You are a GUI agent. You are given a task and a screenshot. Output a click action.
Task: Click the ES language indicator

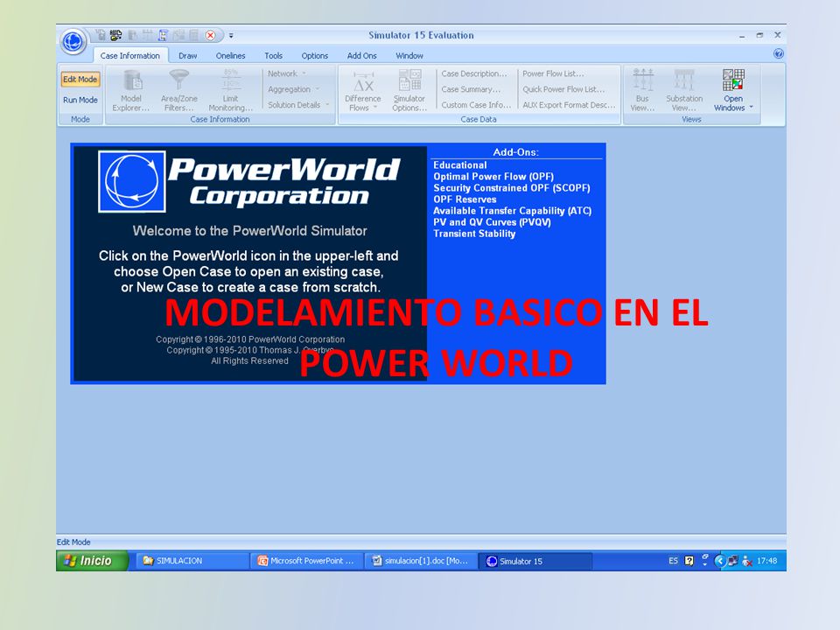(x=674, y=561)
